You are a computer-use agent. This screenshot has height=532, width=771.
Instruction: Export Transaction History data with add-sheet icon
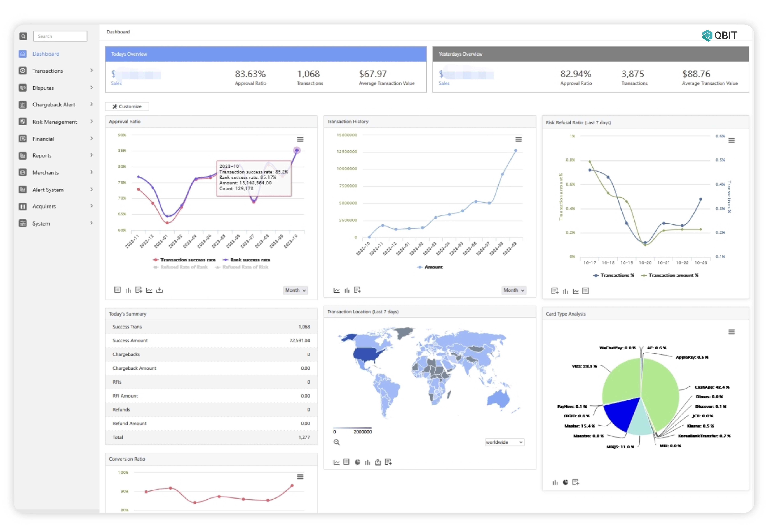[x=357, y=290]
